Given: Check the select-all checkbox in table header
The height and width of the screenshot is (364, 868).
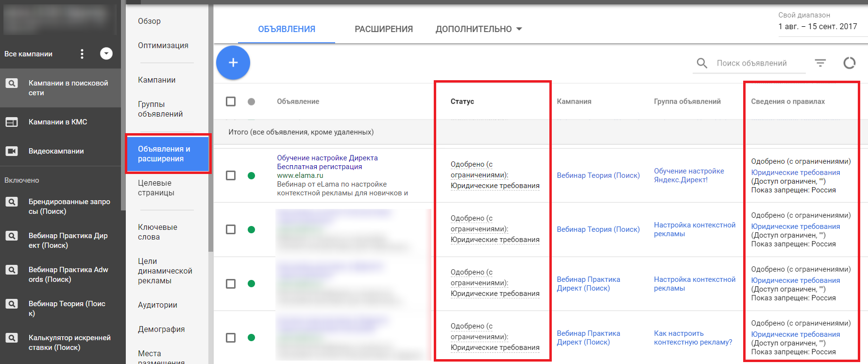Looking at the screenshot, I should pyautogui.click(x=231, y=102).
